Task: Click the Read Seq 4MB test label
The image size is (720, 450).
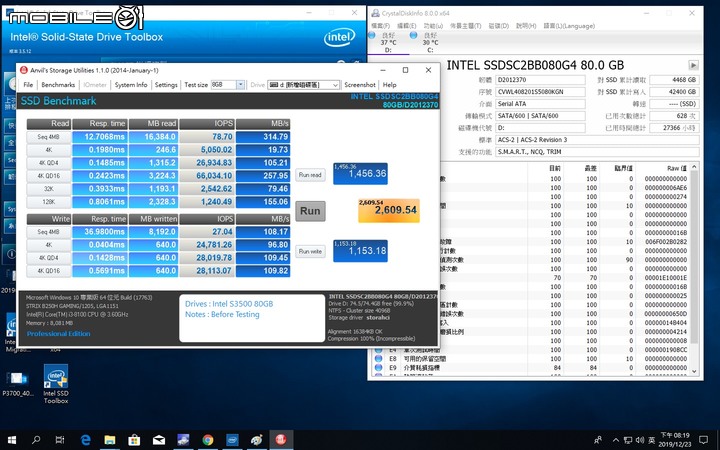Action: tap(49, 137)
